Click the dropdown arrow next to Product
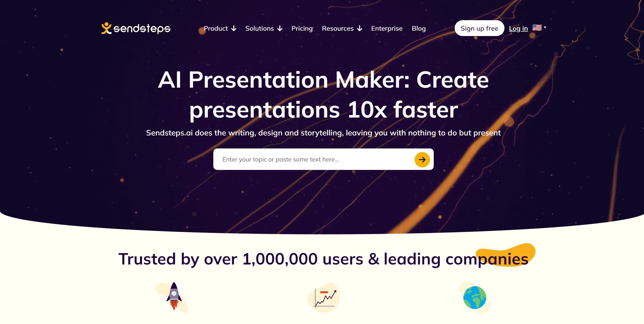Viewport: 644px width, 324px height. pos(233,28)
